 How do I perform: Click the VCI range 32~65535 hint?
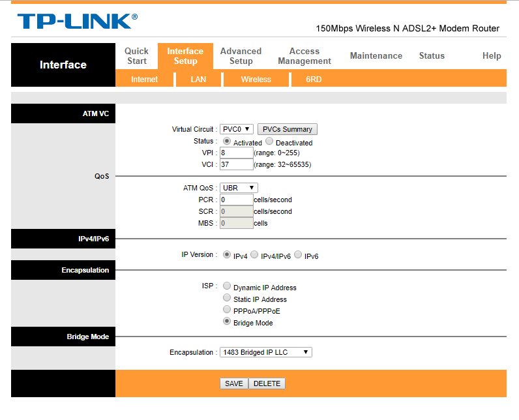tap(283, 164)
